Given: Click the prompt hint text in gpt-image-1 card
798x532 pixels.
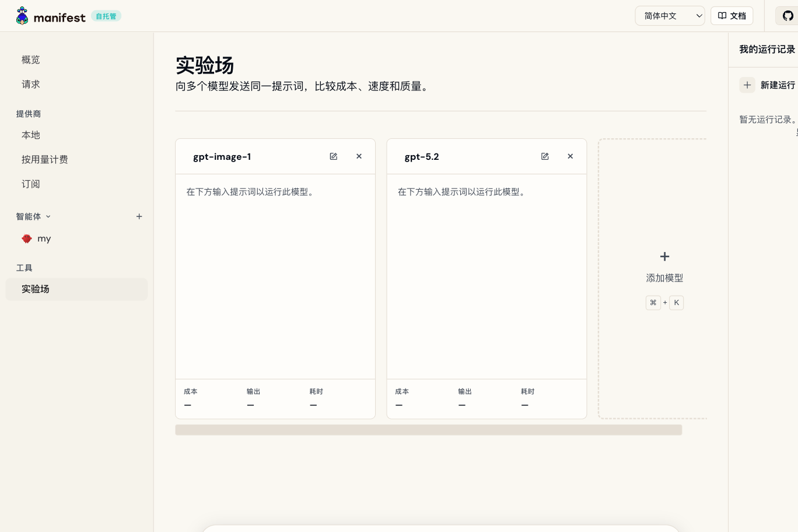Looking at the screenshot, I should click(251, 192).
